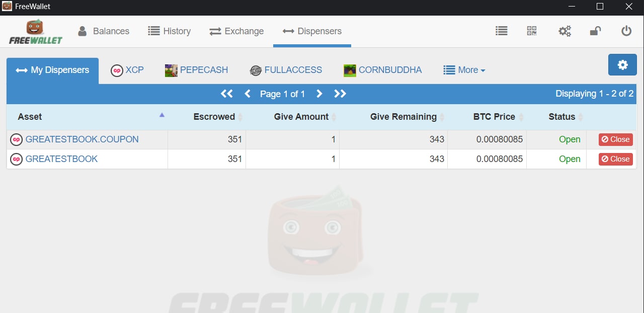The height and width of the screenshot is (313, 644).
Task: Click the FreeWallet logo in the navbar
Action: pyautogui.click(x=35, y=32)
